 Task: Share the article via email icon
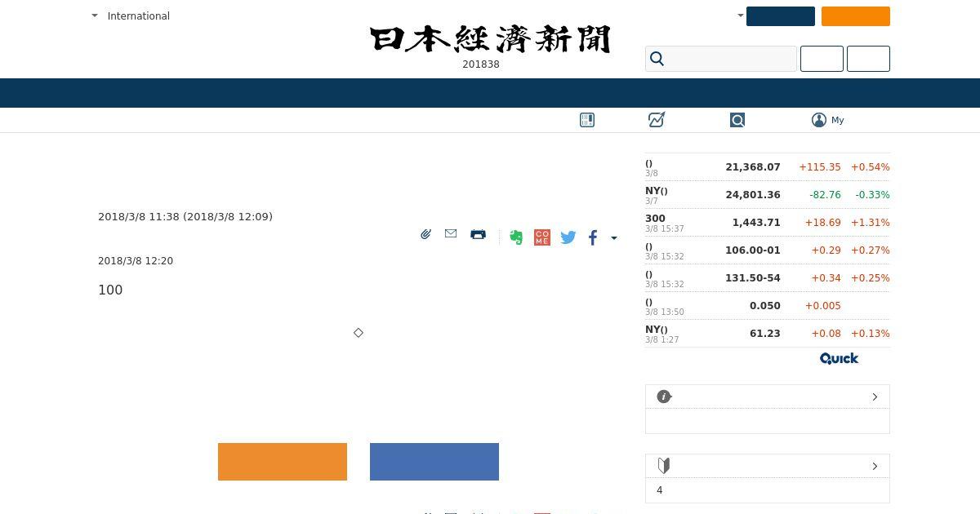tap(451, 233)
